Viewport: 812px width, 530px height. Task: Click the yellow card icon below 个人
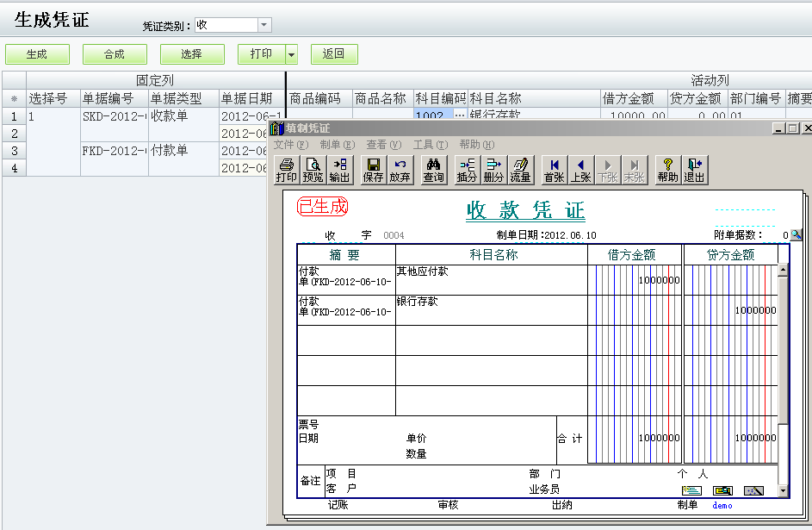point(723,490)
